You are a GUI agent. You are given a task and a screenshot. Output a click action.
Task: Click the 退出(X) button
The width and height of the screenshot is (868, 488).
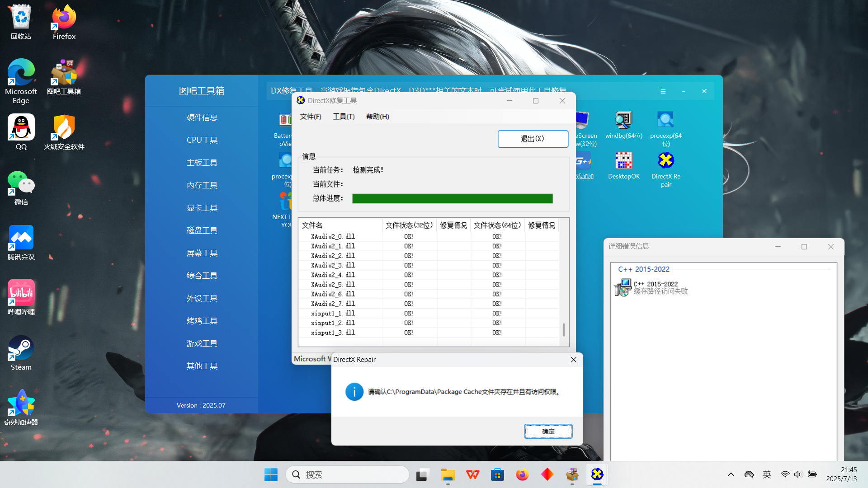[533, 139]
